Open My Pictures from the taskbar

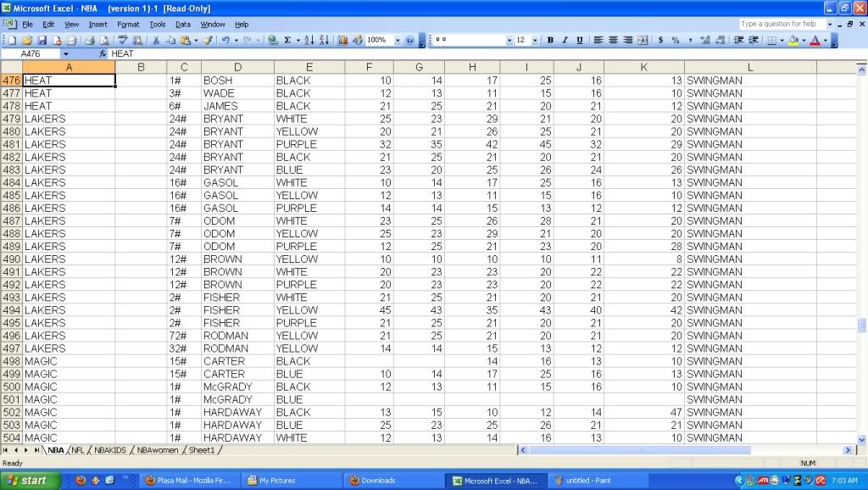291,481
